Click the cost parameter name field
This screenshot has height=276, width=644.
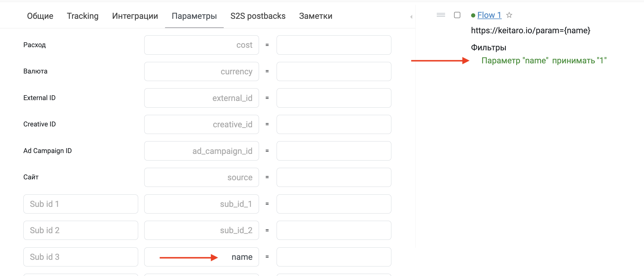click(201, 45)
